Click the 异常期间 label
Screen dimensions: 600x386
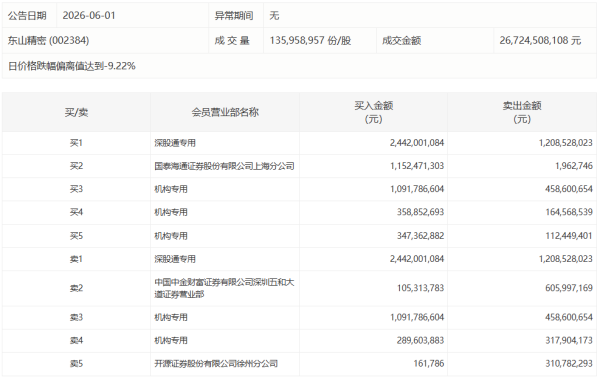click(234, 16)
